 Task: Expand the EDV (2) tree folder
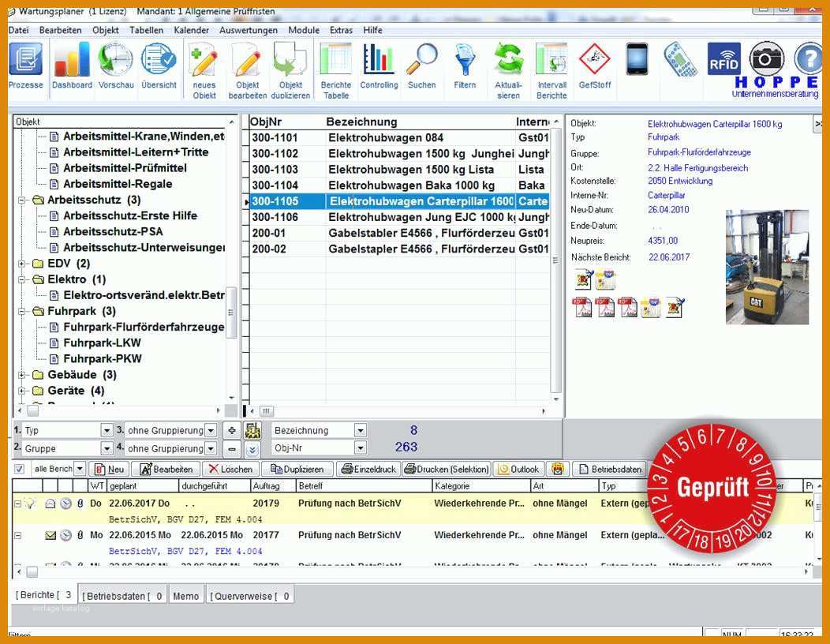click(22, 264)
